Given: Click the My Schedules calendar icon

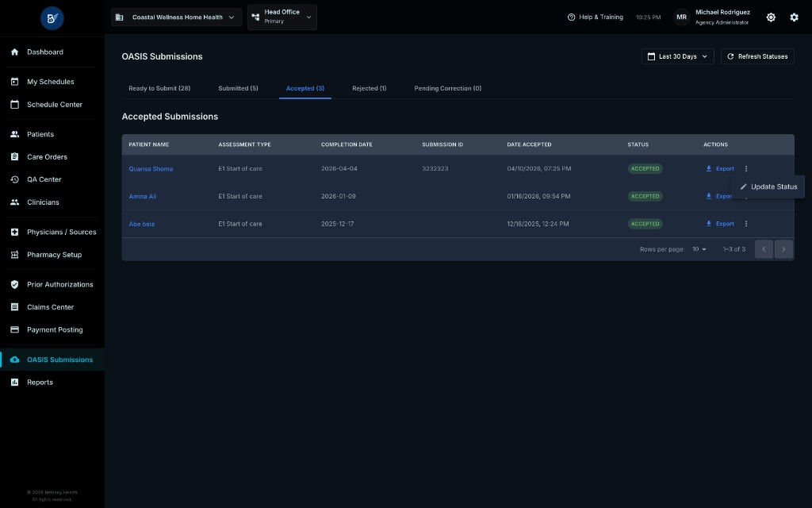Looking at the screenshot, I should tap(14, 82).
